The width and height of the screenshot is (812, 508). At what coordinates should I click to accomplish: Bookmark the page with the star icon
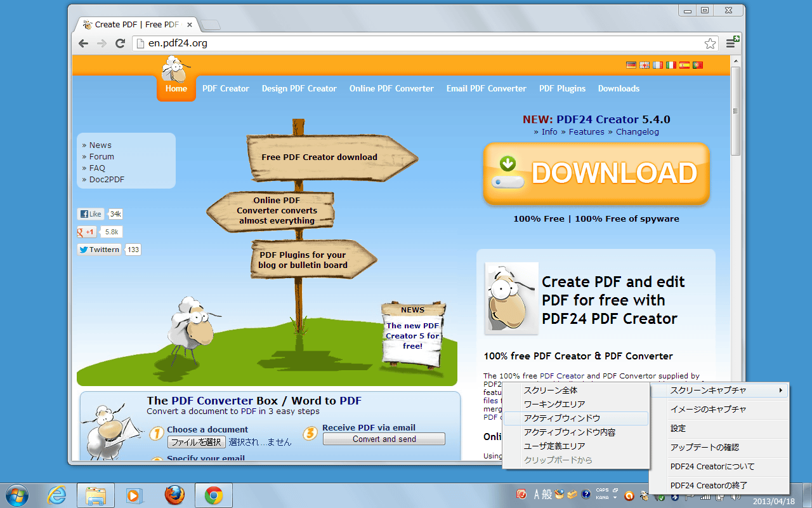(x=710, y=43)
